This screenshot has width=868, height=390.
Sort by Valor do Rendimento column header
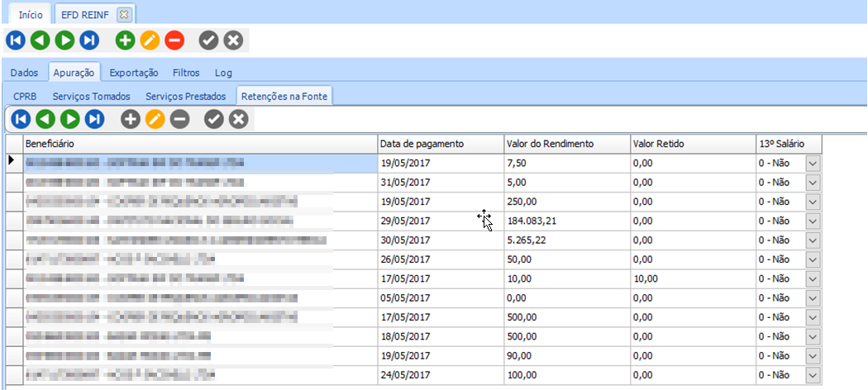567,144
